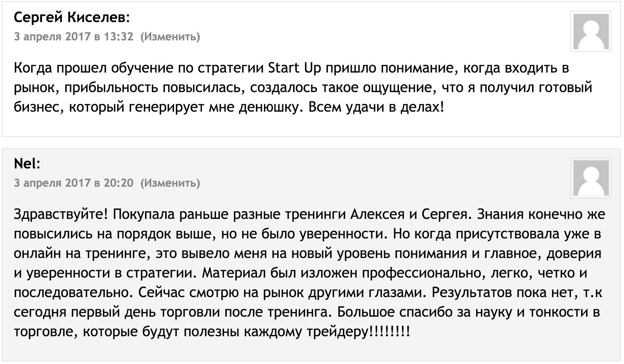
Task: Select the author name Сергей Киселев
Action: click(69, 18)
